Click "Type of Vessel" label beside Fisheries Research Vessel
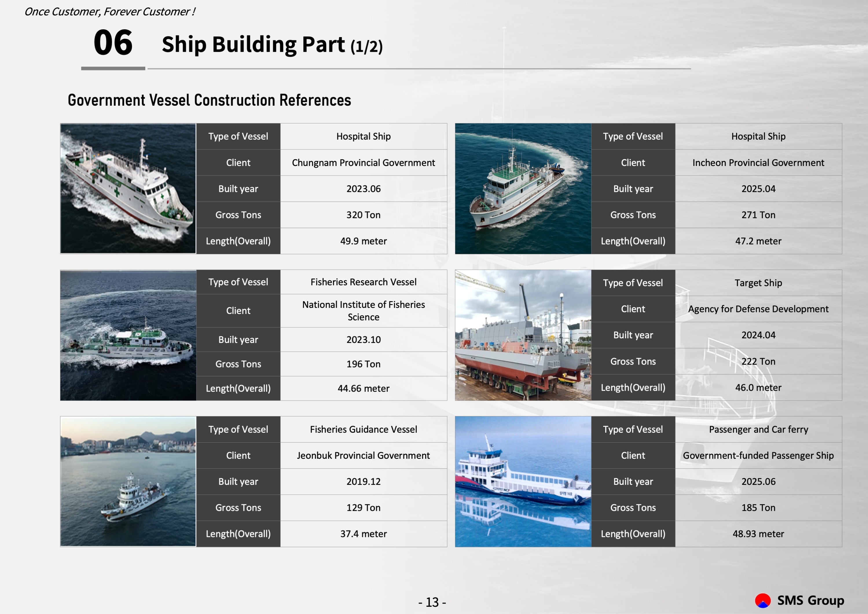The image size is (868, 614). [x=238, y=282]
